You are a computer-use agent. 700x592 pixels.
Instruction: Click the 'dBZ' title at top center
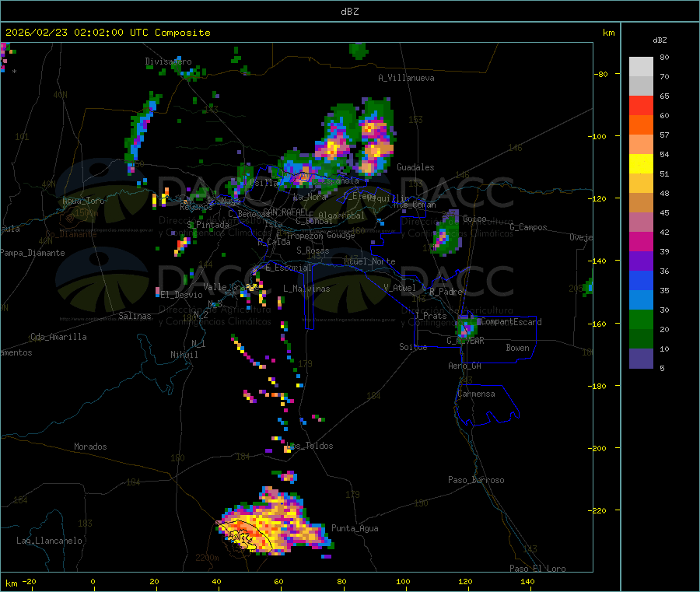349,12
